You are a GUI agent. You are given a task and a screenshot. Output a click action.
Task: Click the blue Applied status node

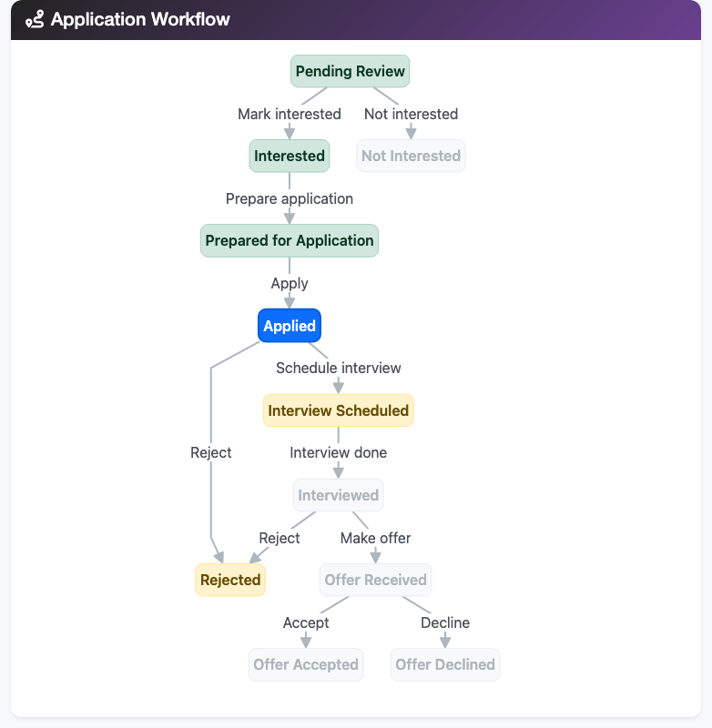pyautogui.click(x=290, y=326)
